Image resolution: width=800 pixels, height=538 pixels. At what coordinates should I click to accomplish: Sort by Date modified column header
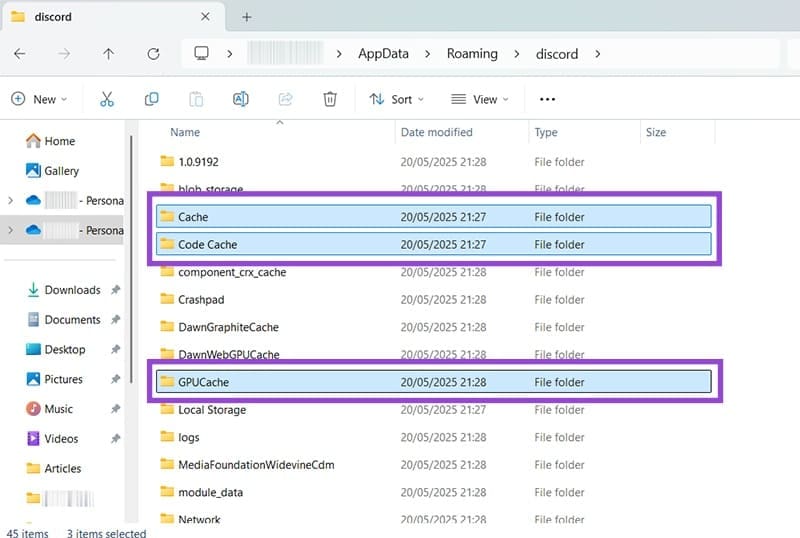436,132
